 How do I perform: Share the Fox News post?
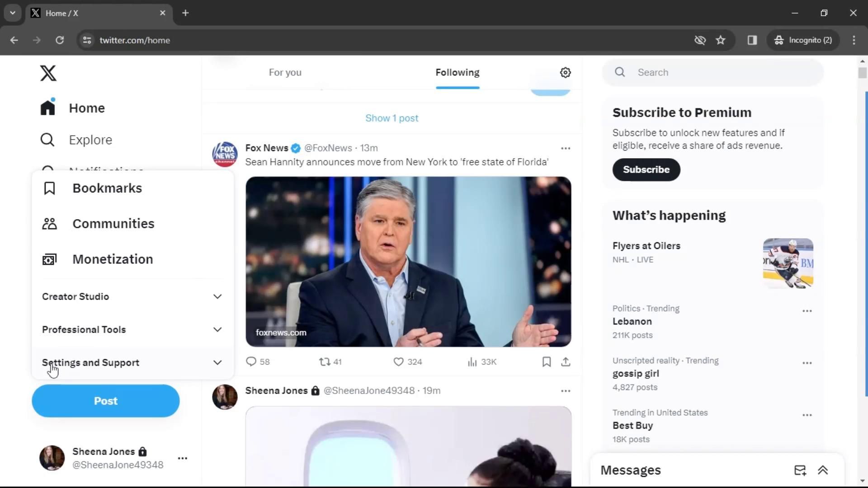click(566, 361)
